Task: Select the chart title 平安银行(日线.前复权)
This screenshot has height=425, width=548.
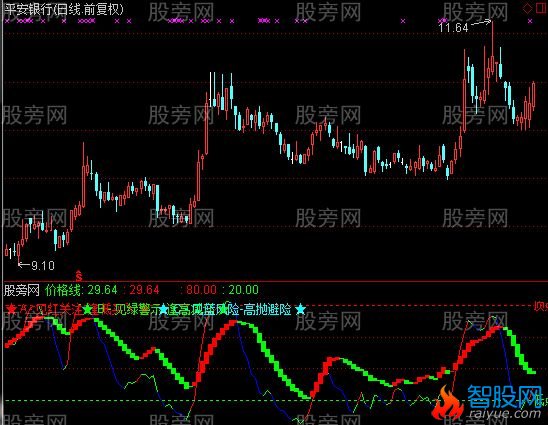Action: click(64, 9)
